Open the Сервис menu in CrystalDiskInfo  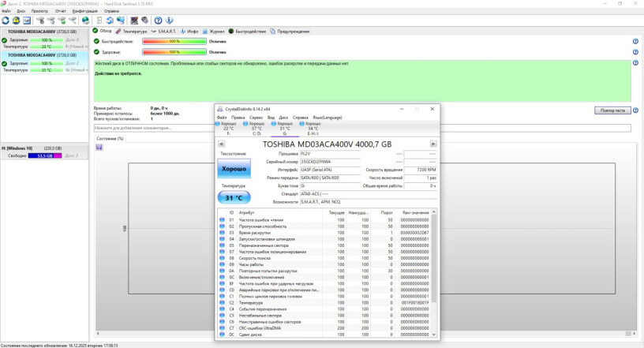[x=256, y=117]
